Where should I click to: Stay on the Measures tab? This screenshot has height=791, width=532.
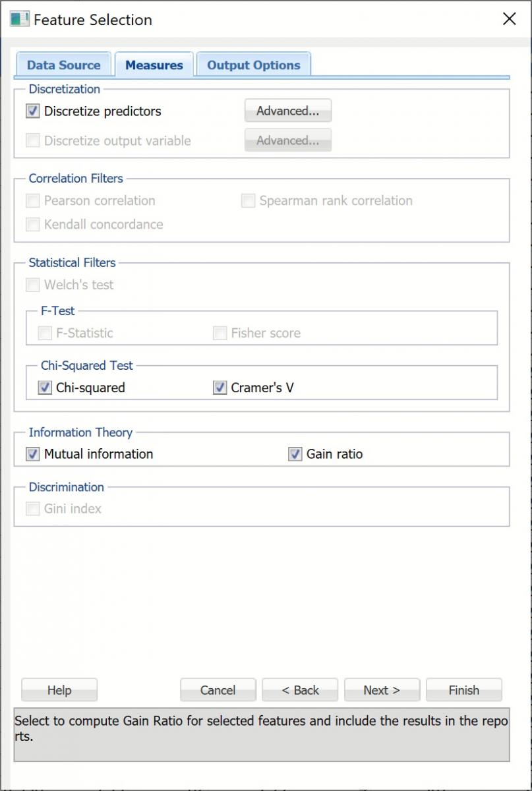click(154, 65)
